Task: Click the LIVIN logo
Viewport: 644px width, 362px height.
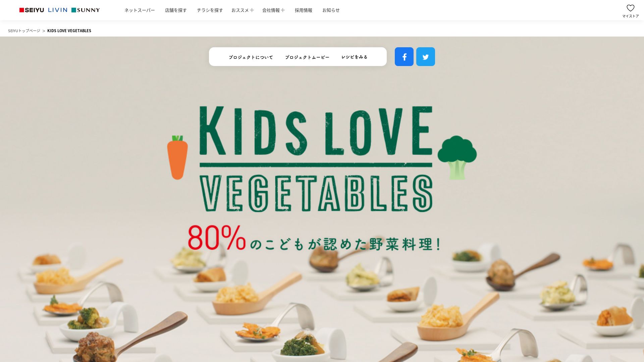Action: (x=58, y=10)
